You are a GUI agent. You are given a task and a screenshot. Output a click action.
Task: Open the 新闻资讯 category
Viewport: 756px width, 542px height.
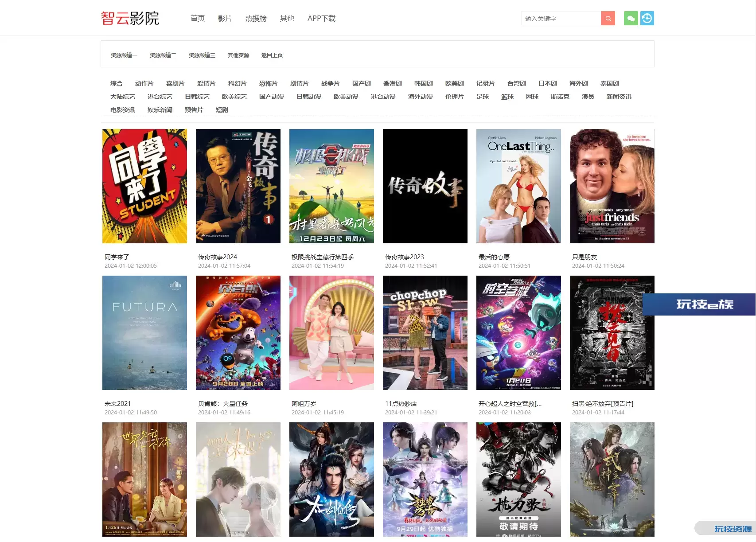click(x=619, y=97)
